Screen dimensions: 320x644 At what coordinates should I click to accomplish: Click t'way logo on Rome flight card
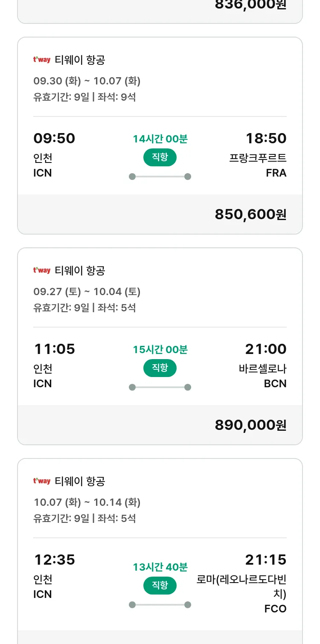tap(42, 481)
